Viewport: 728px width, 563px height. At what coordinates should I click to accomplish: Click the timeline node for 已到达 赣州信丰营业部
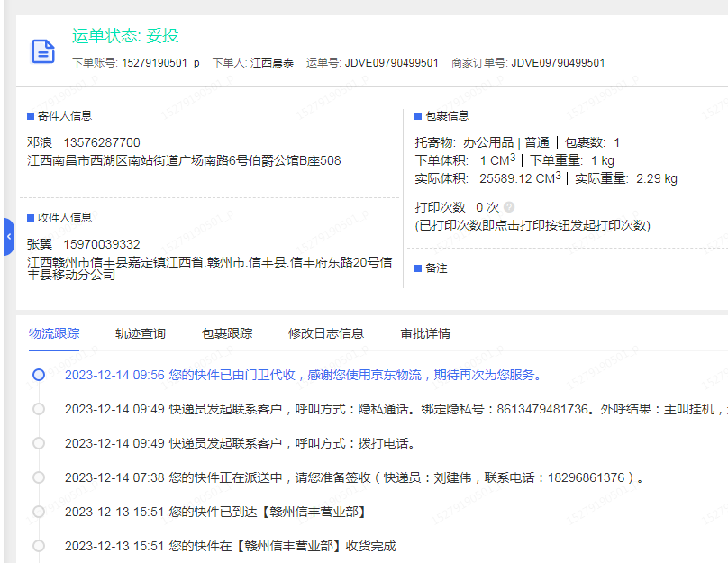39,512
